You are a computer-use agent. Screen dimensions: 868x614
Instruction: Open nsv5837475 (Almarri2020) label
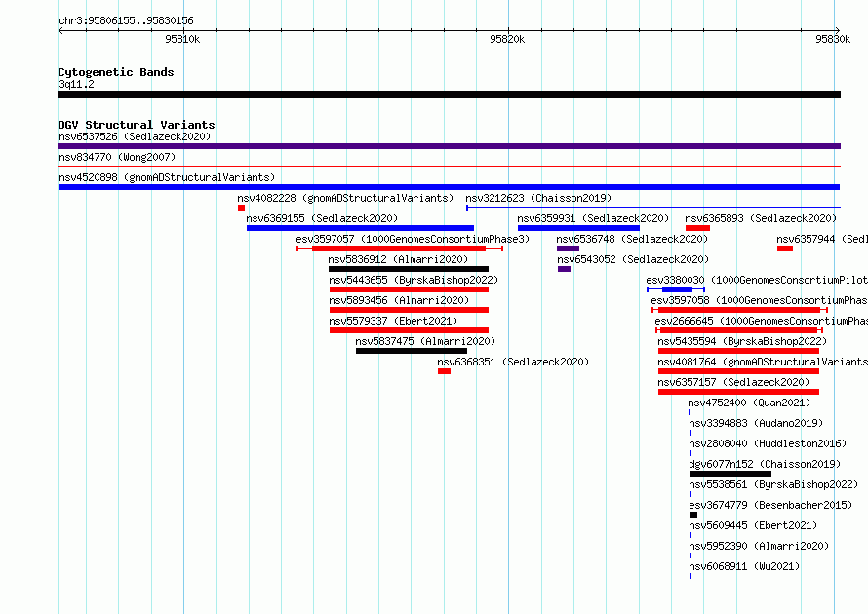point(425,341)
